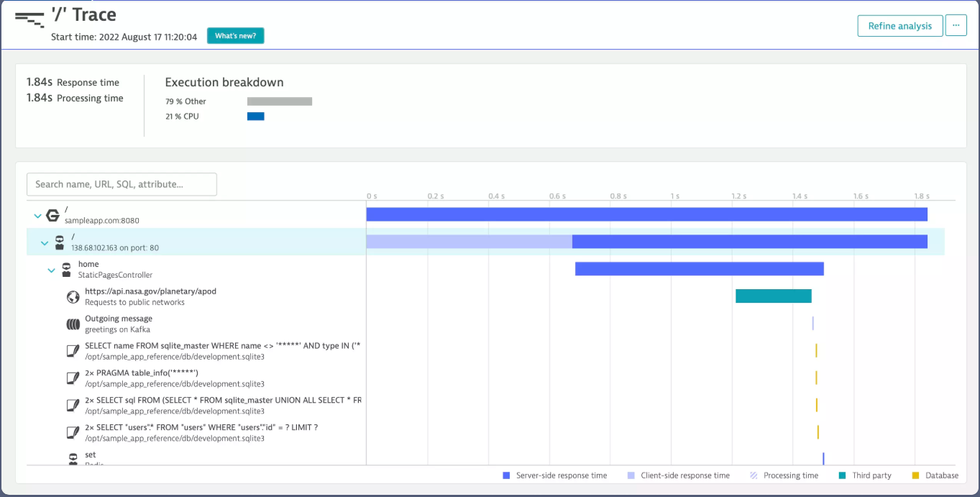
Task: Collapse the home StaticPagesController node
Action: point(51,270)
